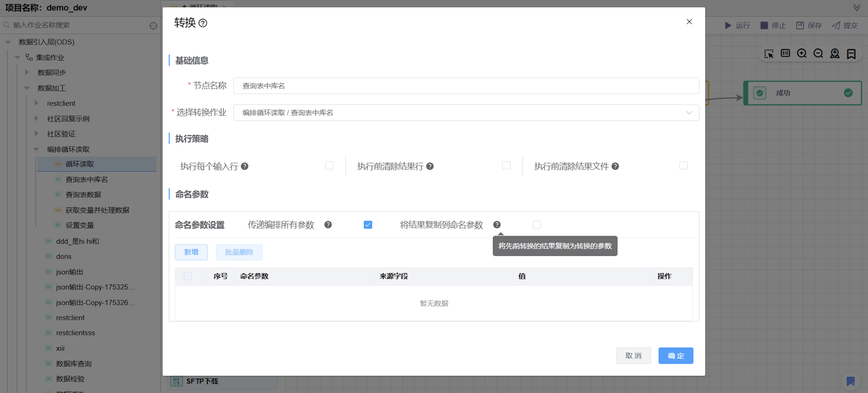Screen dimensions: 868x393
Task: Enable 执行每个输入行 checkbox
Action: coord(329,165)
